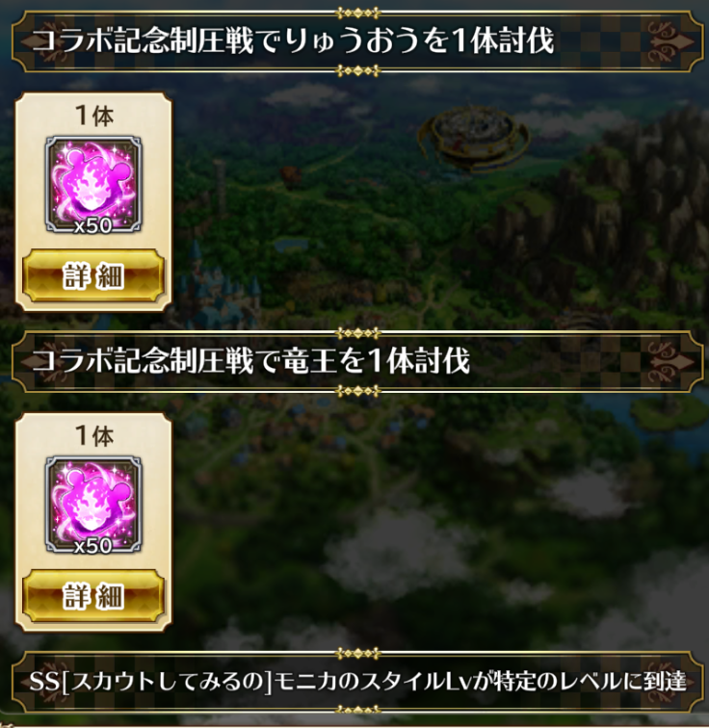Tap the pink flame reward icon under 竜王 mission
The image size is (709, 728).
pos(93,505)
